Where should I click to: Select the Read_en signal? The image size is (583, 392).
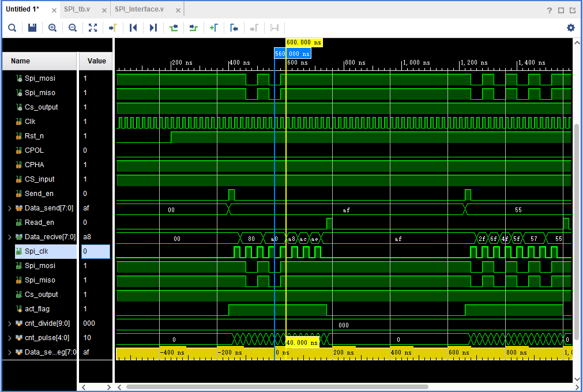(39, 223)
